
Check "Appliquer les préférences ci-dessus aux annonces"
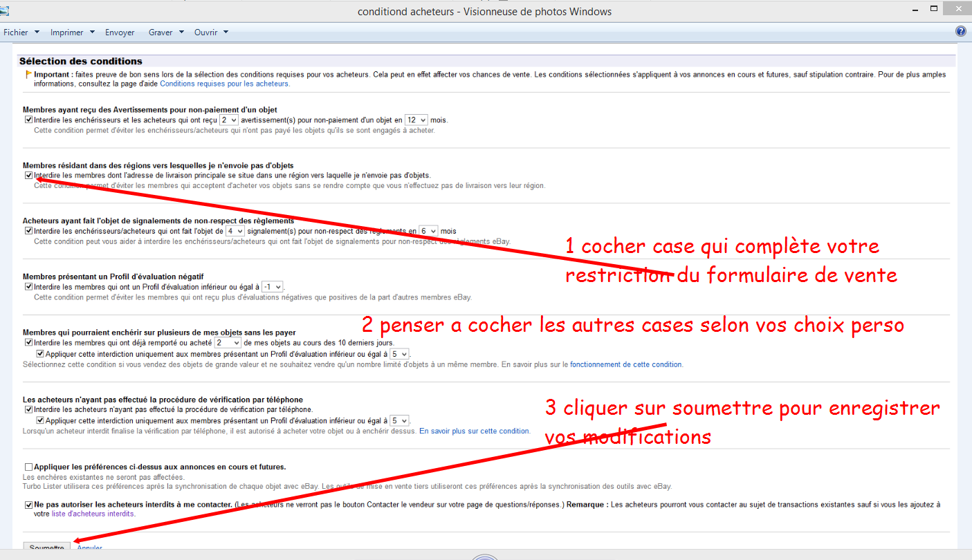click(x=28, y=466)
